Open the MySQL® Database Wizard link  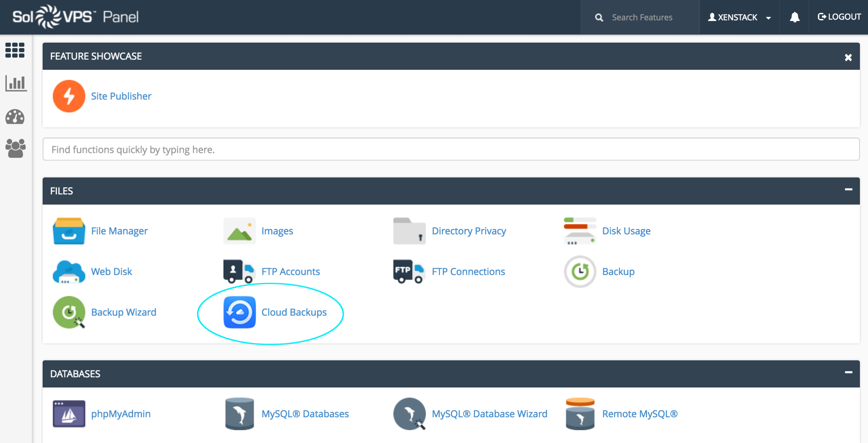pyautogui.click(x=489, y=413)
